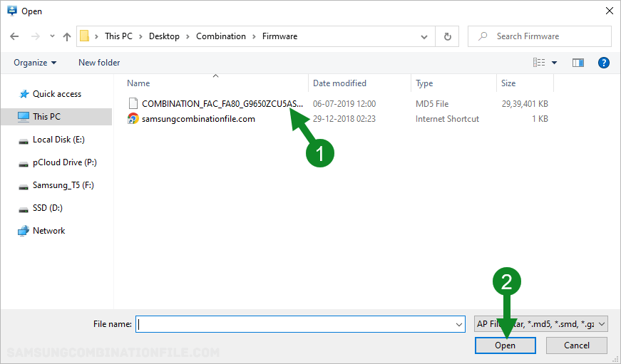621x364 pixels.
Task: Click the This PC monitor icon
Action: point(24,117)
